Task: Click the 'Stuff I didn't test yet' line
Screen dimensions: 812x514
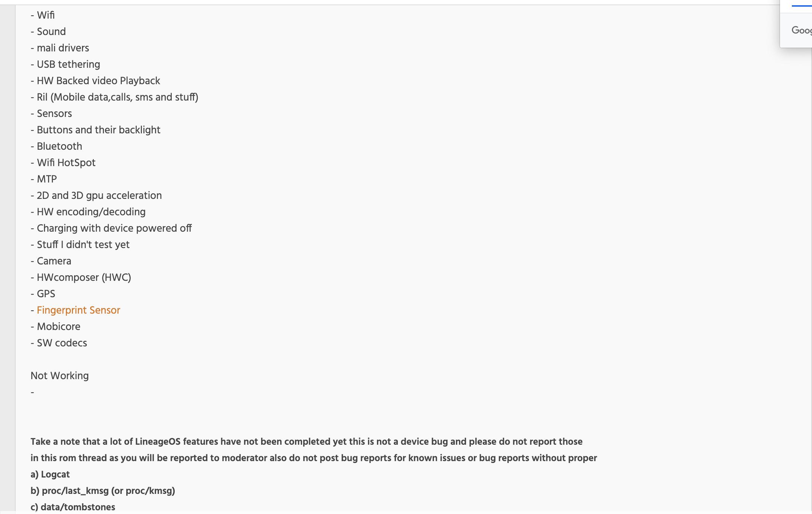Action: tap(80, 245)
